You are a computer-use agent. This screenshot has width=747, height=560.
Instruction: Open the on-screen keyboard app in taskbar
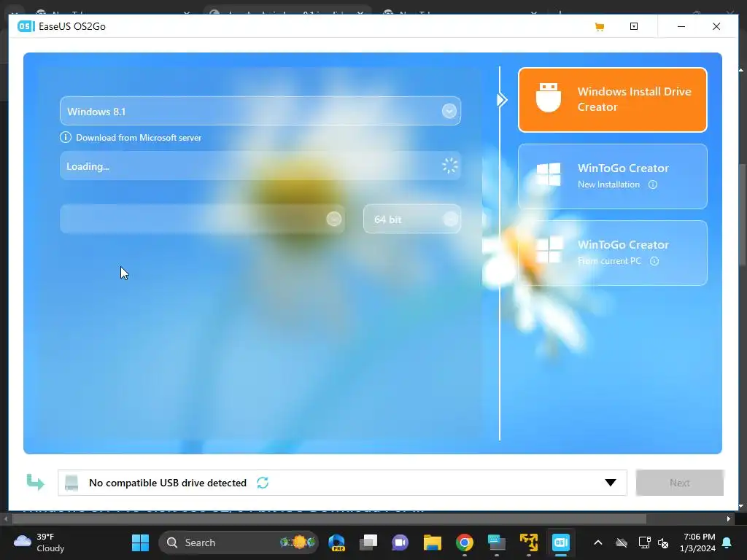[x=496, y=542]
